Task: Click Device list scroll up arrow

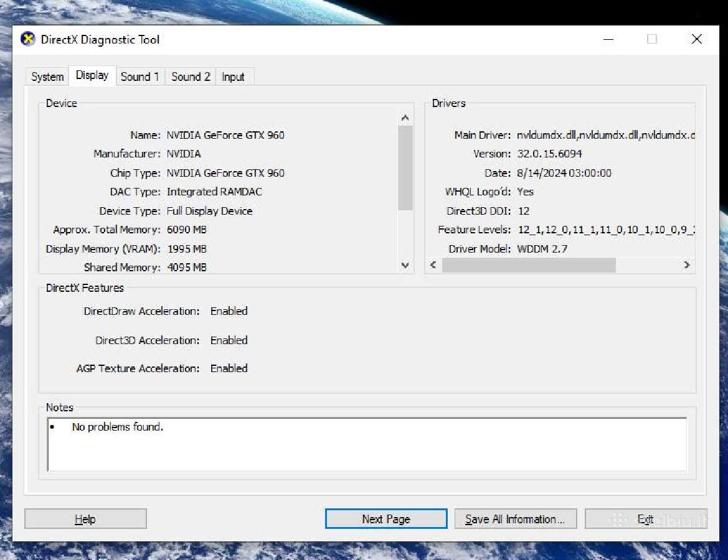Action: tap(405, 118)
